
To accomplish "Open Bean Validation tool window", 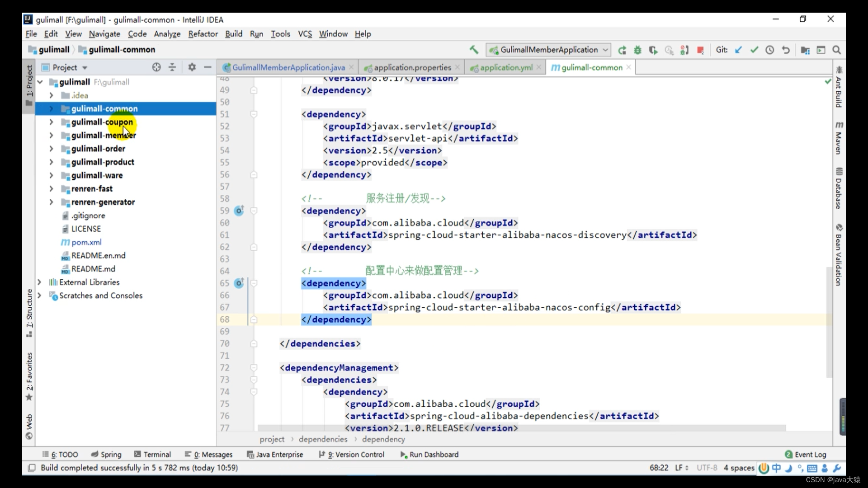I will coord(839,255).
